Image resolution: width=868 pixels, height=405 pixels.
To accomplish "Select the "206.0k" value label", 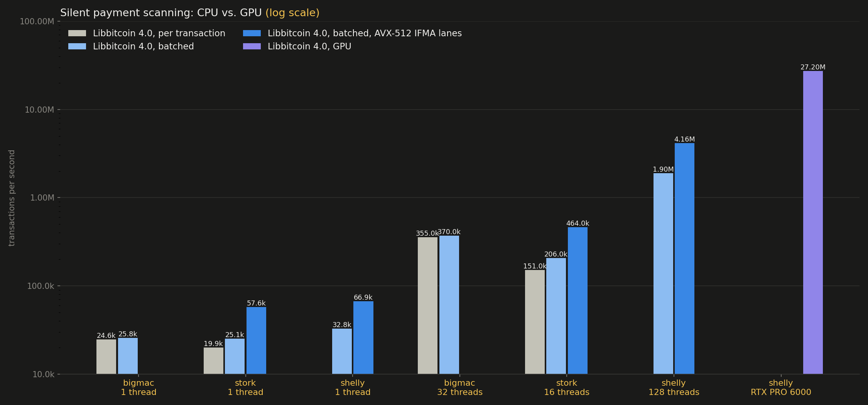I will tap(556, 254).
